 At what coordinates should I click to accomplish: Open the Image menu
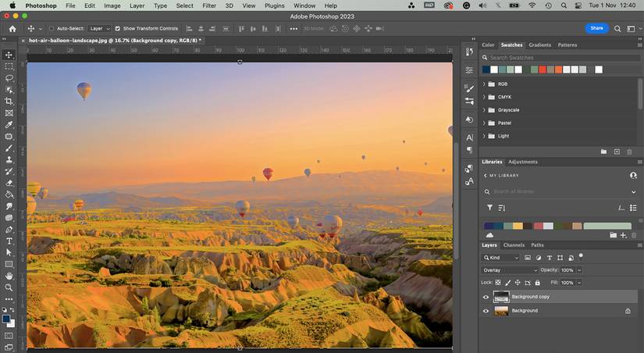coord(112,5)
